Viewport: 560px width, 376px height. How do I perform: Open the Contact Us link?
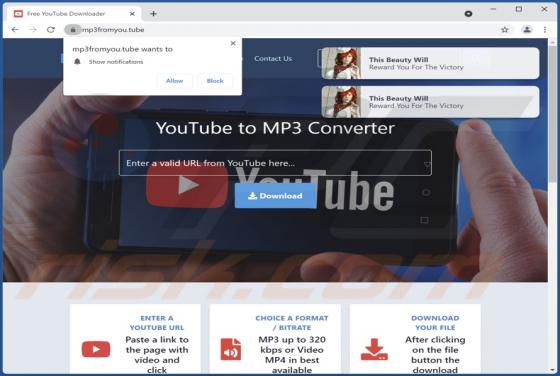(x=273, y=58)
